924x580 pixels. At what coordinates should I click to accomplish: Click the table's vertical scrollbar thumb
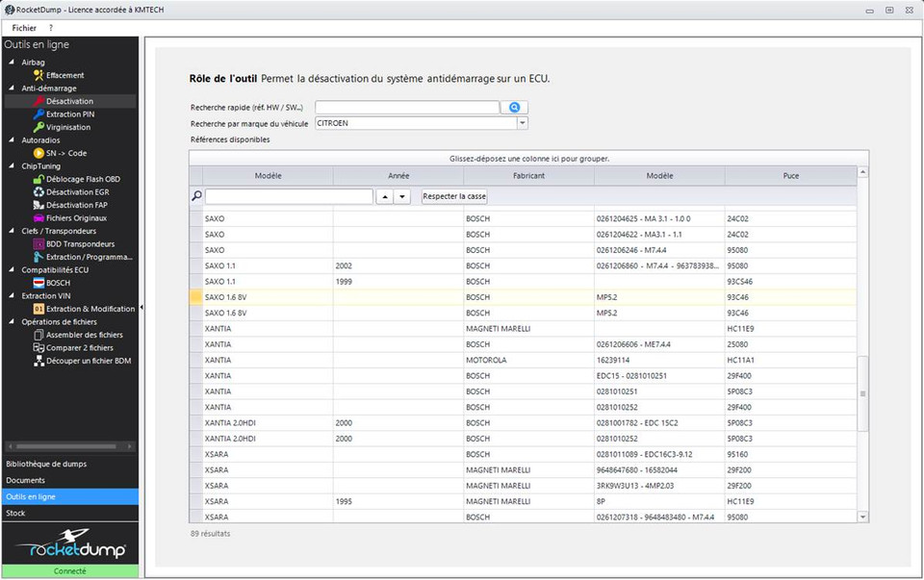coord(862,392)
